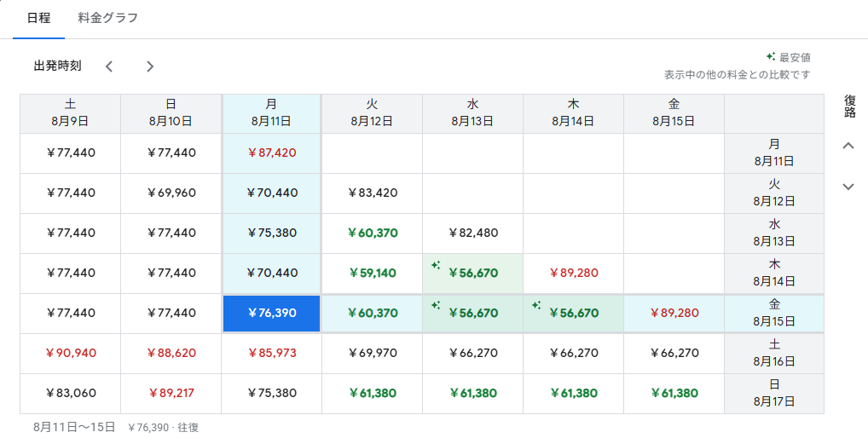Click the 月 8月11日 return row label

pyautogui.click(x=774, y=153)
